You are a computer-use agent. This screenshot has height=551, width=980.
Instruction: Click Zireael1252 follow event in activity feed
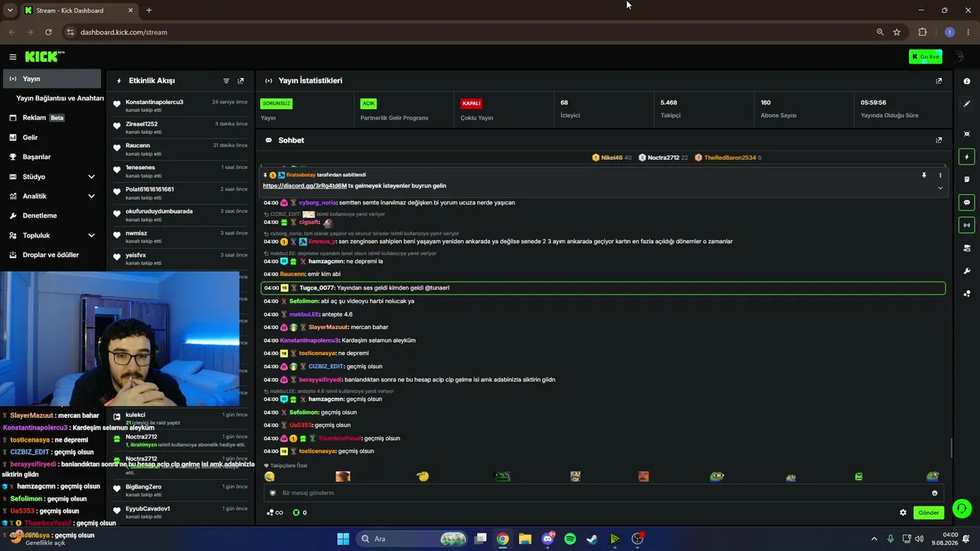[x=179, y=127]
